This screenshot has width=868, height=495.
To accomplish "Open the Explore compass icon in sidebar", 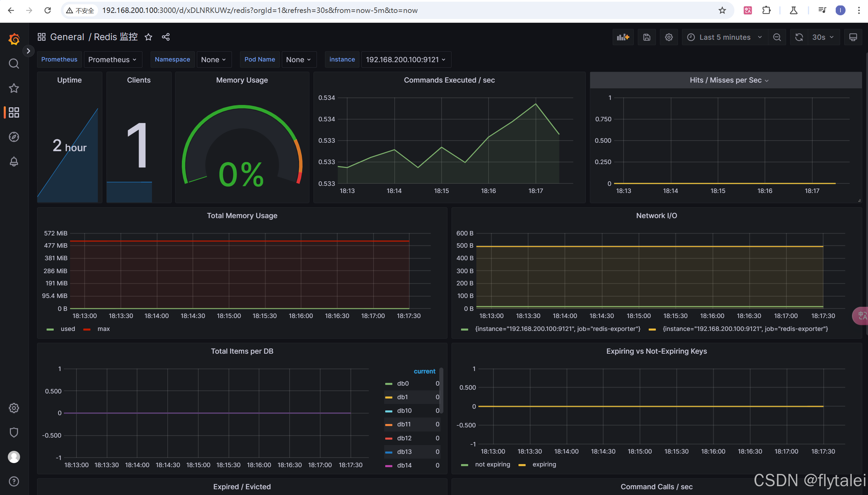I will (14, 137).
